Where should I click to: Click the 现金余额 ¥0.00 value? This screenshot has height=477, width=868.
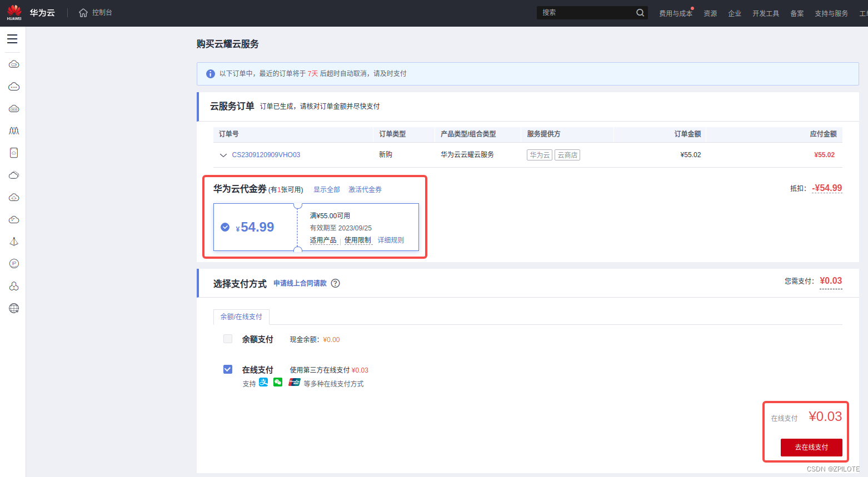pos(331,340)
